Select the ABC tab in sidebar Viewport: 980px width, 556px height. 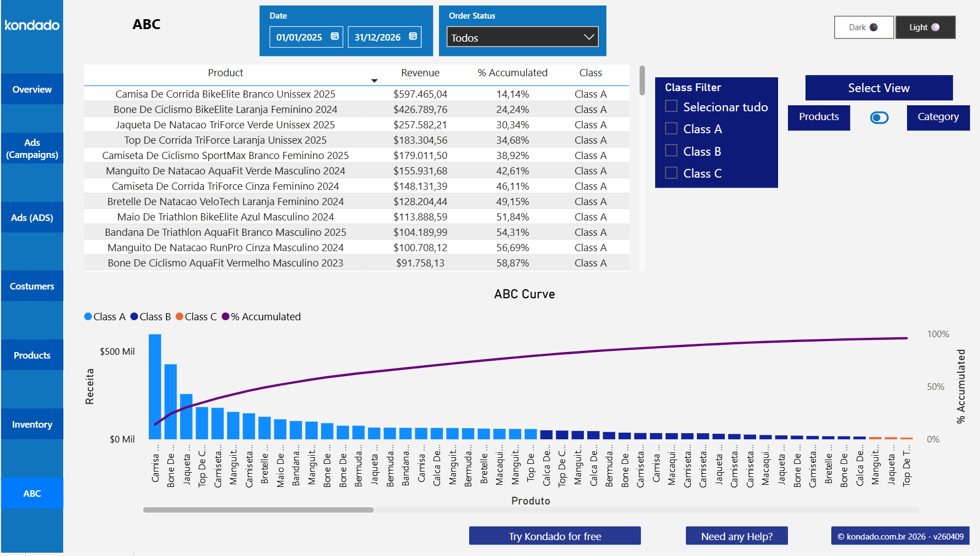coord(31,493)
